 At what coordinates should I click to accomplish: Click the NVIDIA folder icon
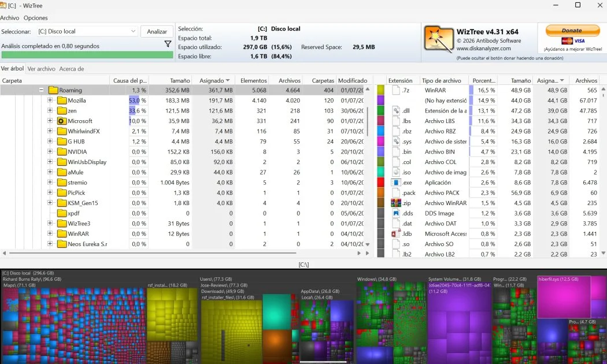[62, 151]
